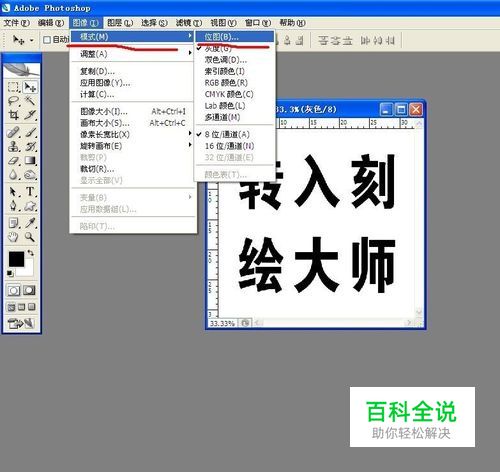The image size is (500, 472).
Task: Select the Healing Brush tool
Action: tap(14, 132)
